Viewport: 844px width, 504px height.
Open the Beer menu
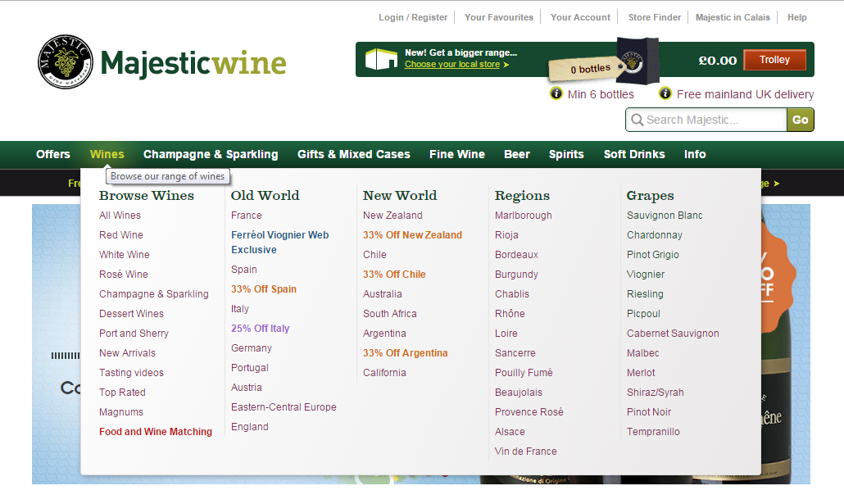point(517,155)
